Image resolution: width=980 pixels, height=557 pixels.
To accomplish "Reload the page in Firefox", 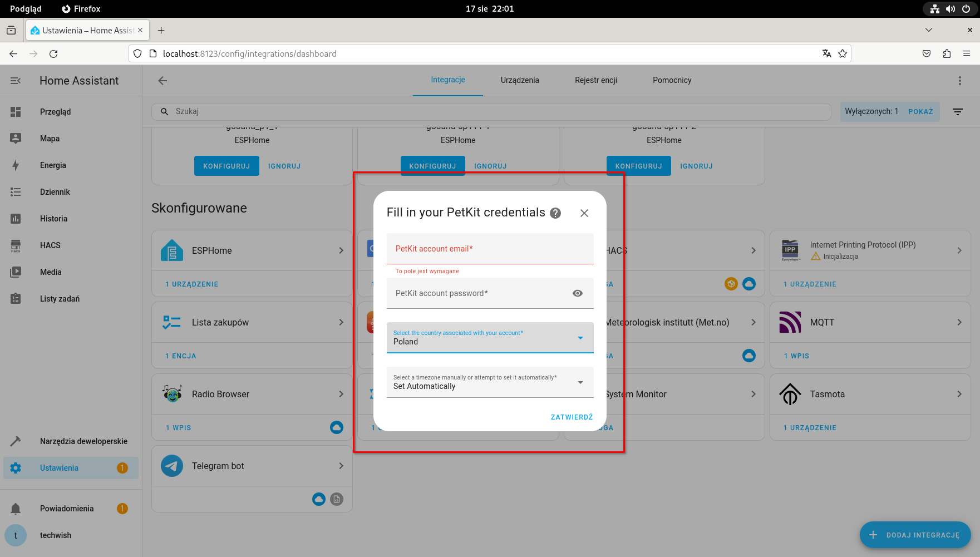I will point(53,54).
